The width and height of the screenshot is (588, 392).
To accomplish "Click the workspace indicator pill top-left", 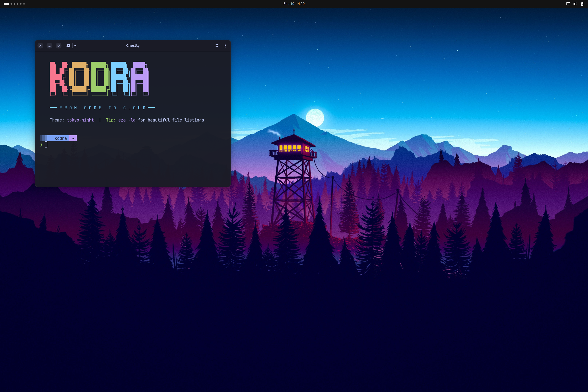I will pyautogui.click(x=6, y=4).
